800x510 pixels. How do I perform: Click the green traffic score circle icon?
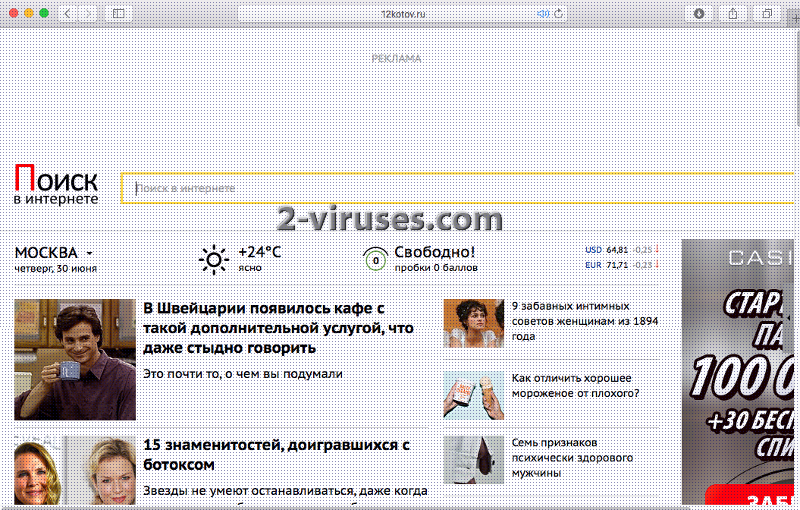[x=375, y=260]
